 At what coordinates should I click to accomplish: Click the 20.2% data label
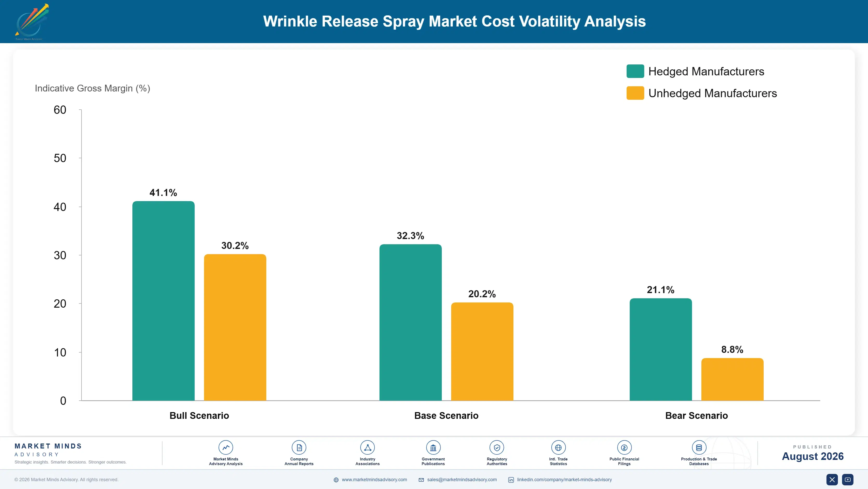coord(482,294)
